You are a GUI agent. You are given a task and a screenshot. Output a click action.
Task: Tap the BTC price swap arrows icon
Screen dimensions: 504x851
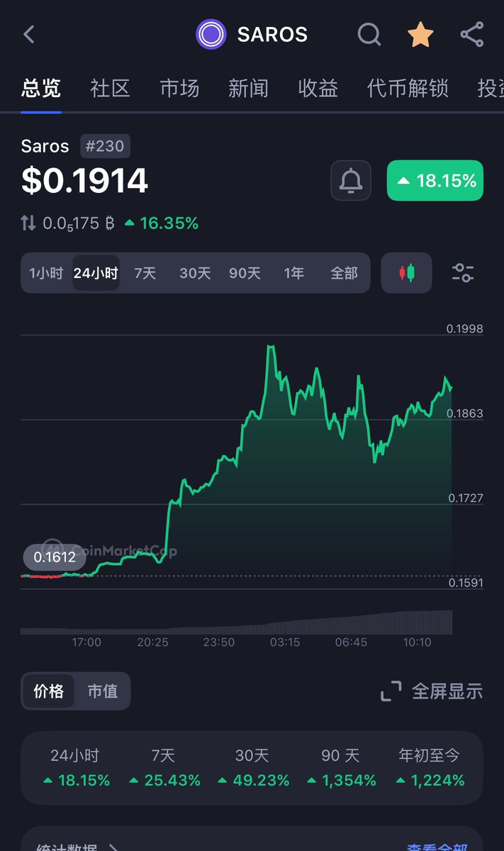[x=28, y=223]
